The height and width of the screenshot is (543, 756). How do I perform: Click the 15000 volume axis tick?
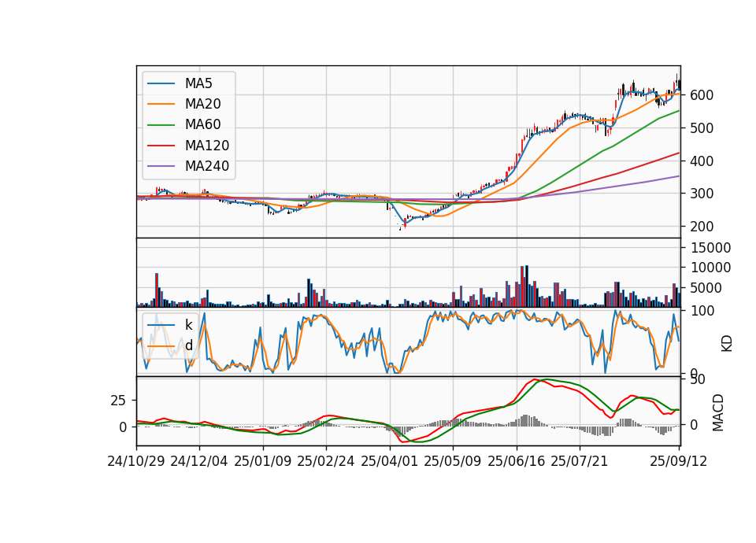point(710,248)
